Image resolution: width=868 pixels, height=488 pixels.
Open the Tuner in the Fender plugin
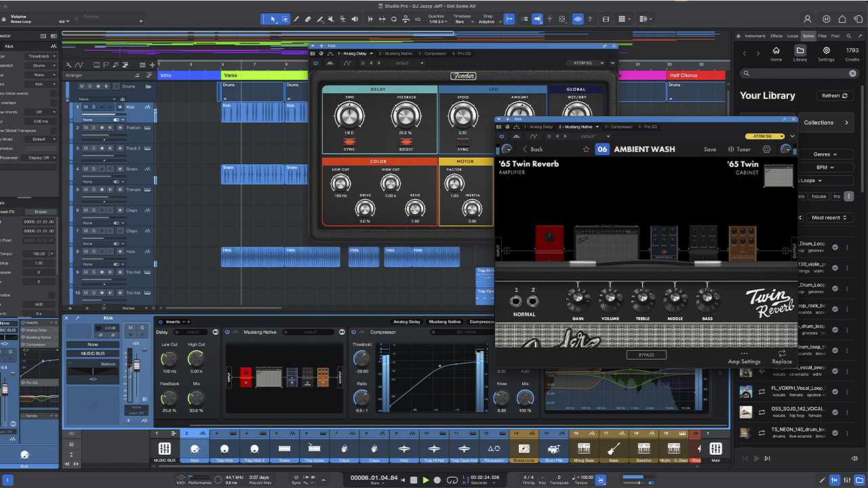(x=739, y=149)
